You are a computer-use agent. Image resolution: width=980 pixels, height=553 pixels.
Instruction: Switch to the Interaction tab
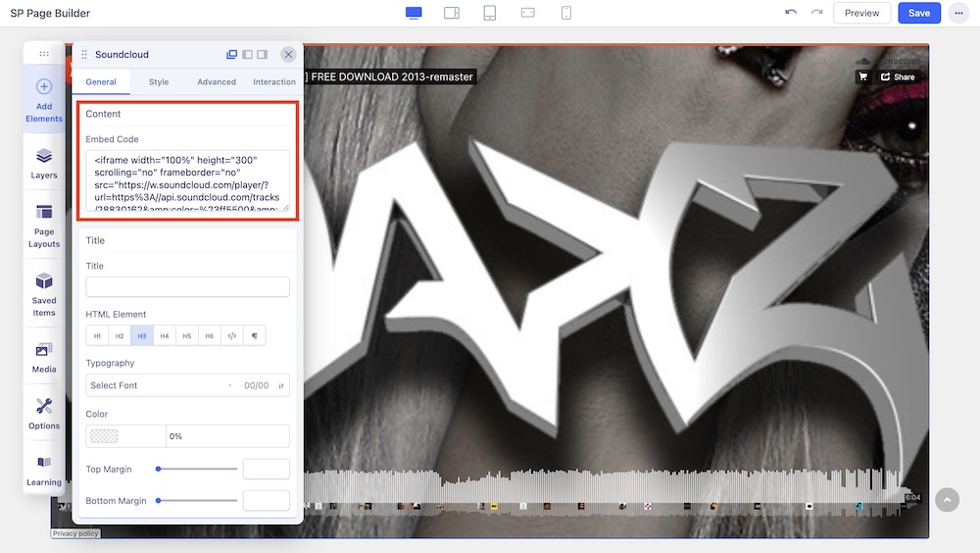point(274,82)
